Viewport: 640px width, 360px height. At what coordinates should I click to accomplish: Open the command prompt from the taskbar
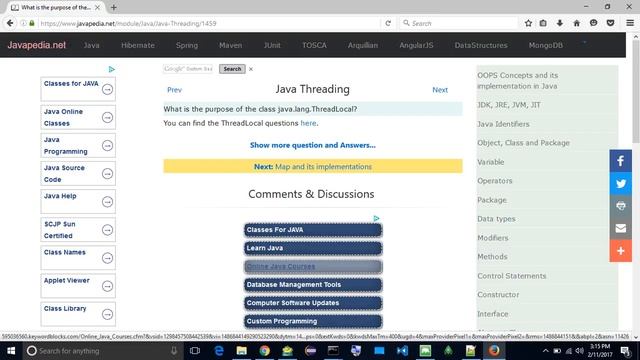click(x=333, y=351)
